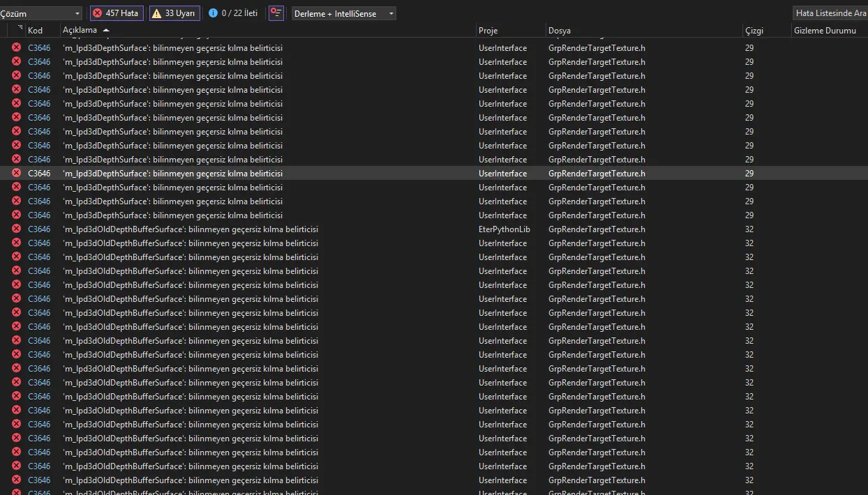Open the Çözüm scope dropdown
This screenshot has height=495, width=868.
coord(40,13)
